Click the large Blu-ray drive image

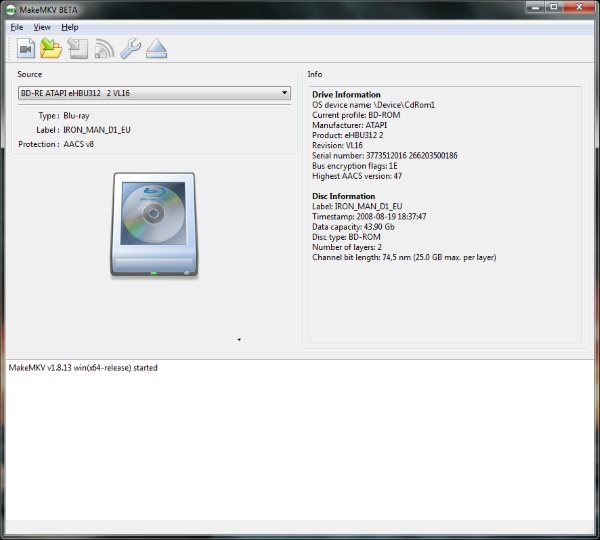[x=154, y=225]
